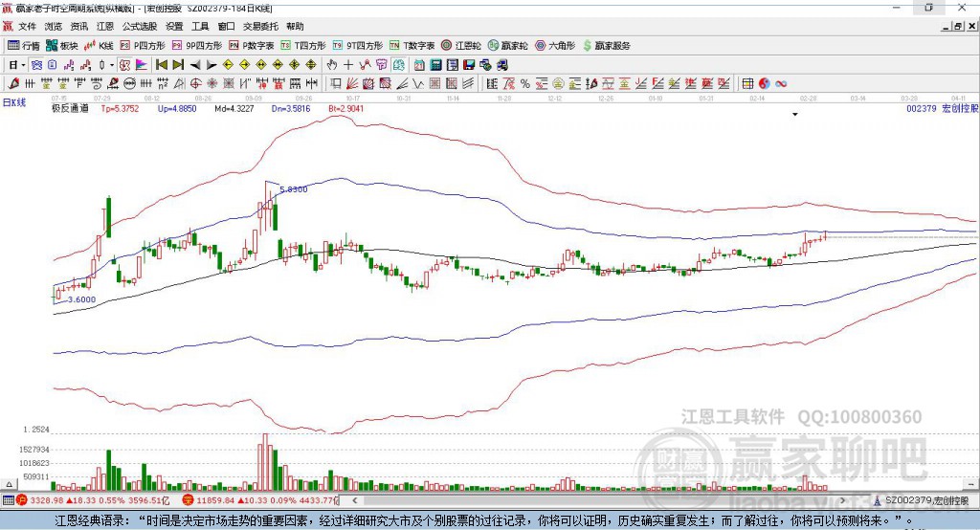Click the infinity symbol icon
980x530 pixels.
point(781,84)
